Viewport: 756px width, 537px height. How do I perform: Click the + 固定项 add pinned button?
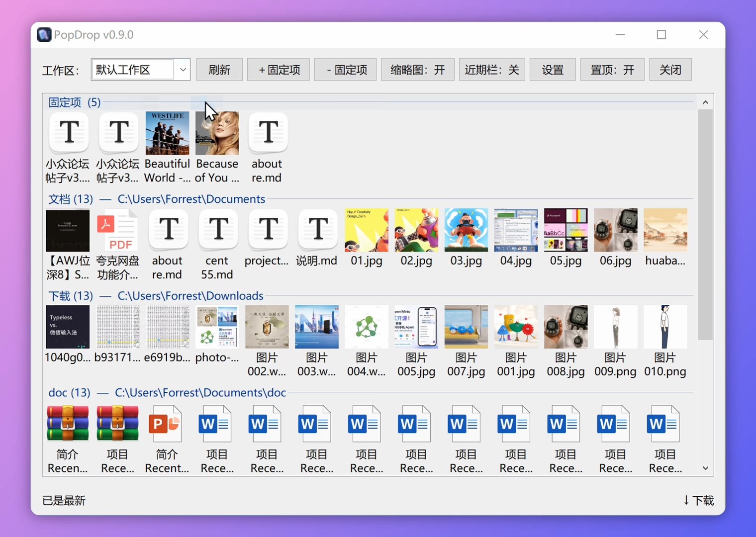pyautogui.click(x=279, y=70)
